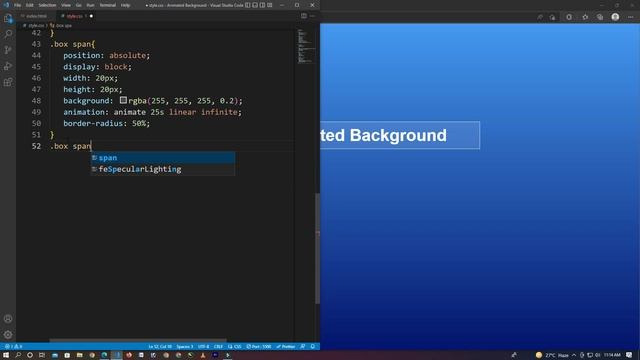Toggle panel layout icon in title bar
This screenshot has height=360, width=640.
coord(255,5)
